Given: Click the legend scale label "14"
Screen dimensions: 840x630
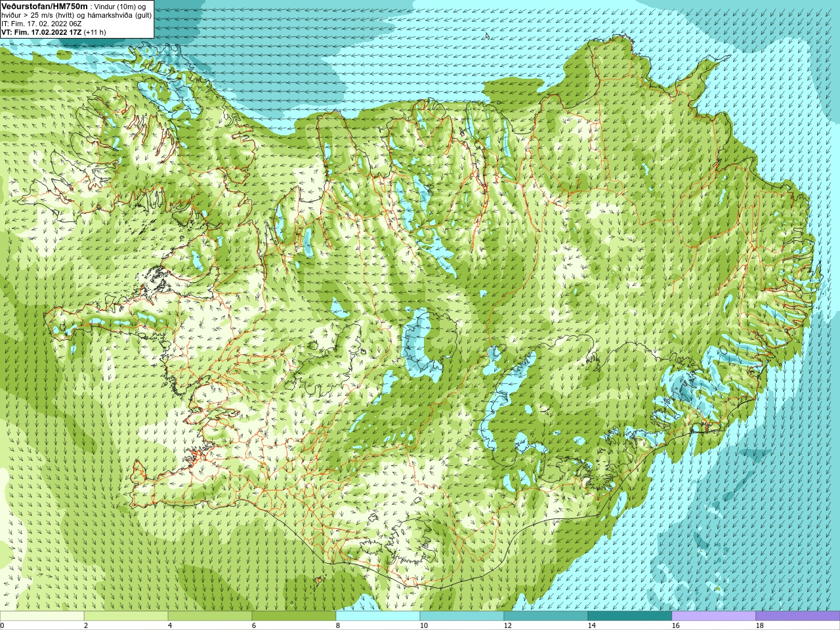Looking at the screenshot, I should pos(592,625).
